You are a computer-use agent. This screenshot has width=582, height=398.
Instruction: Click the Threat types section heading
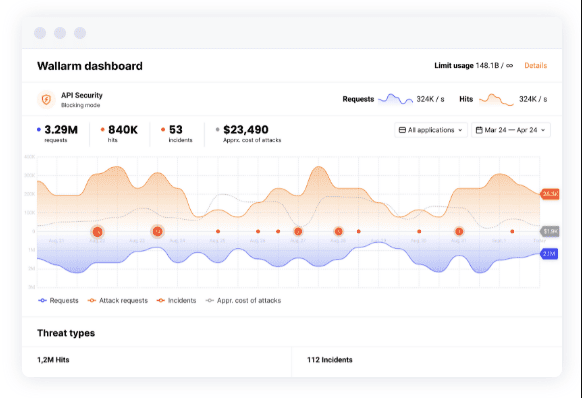coord(66,333)
